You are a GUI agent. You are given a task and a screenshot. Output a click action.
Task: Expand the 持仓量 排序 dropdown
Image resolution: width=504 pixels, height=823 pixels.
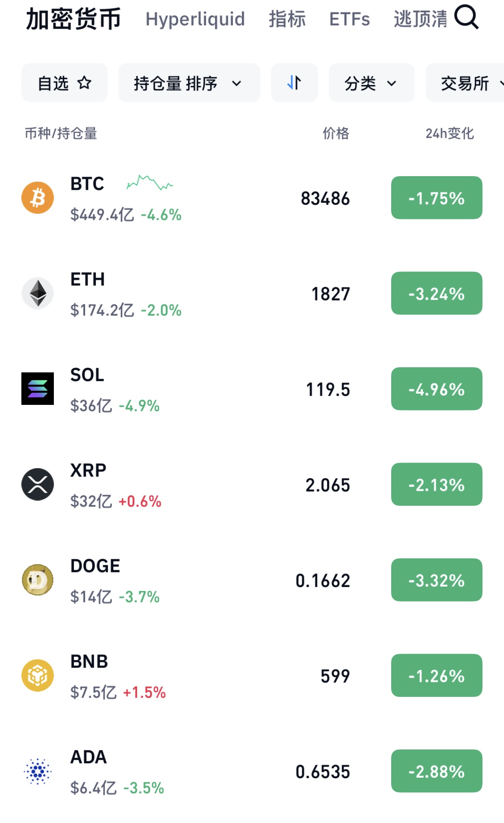pos(189,83)
